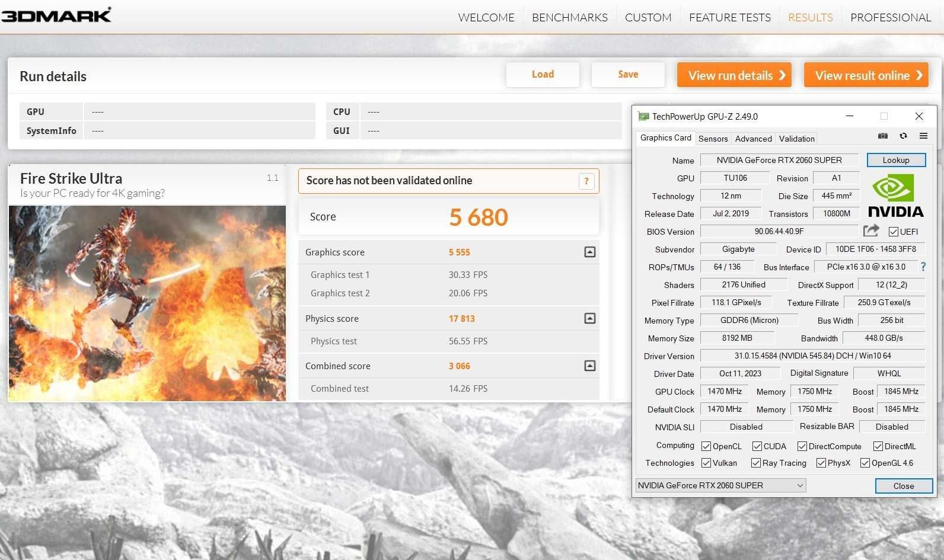944x560 pixels.
Task: Collapse the Graphics score section
Action: pos(590,252)
